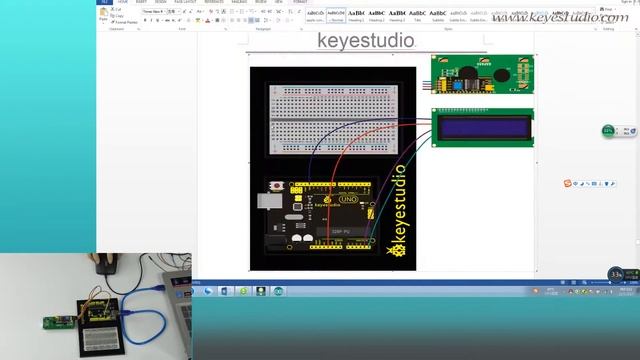640x360 pixels.
Task: Switch to the DESIGN ribbon tab
Action: 160,2
